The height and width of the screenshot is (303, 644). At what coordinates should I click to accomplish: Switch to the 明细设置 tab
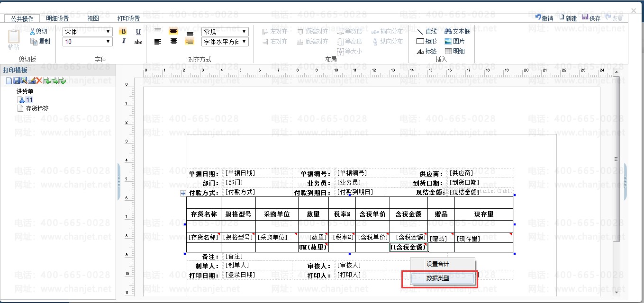(57, 18)
